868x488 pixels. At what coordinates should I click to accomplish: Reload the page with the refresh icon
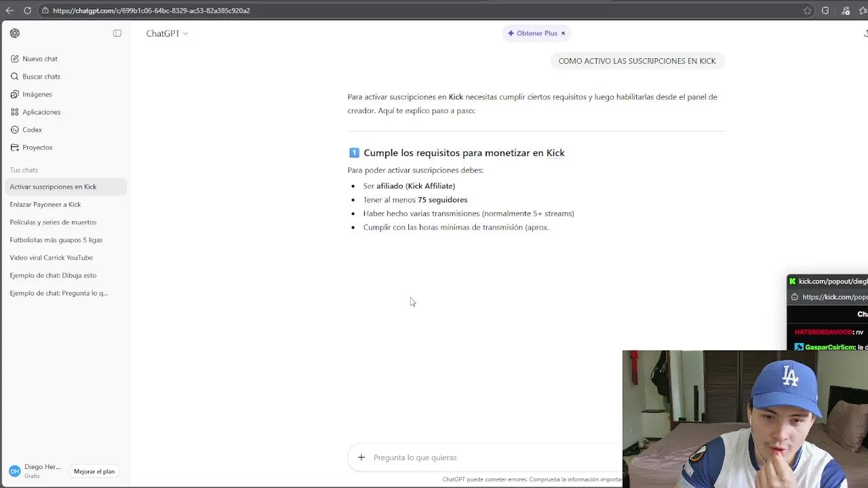click(x=27, y=11)
